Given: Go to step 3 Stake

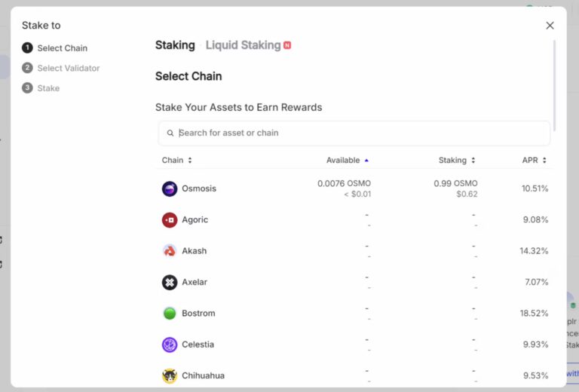Looking at the screenshot, I should pyautogui.click(x=48, y=88).
